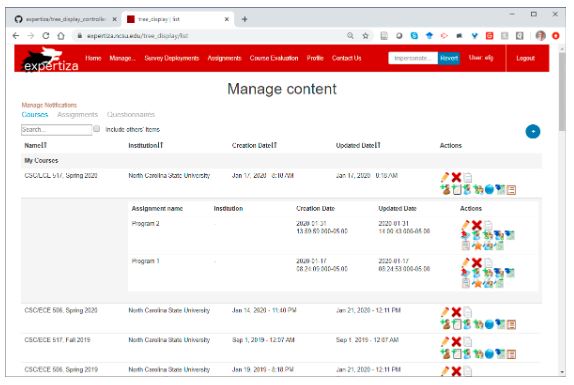Click the Logout link
Viewport: 574px width, 385px height.
[525, 58]
